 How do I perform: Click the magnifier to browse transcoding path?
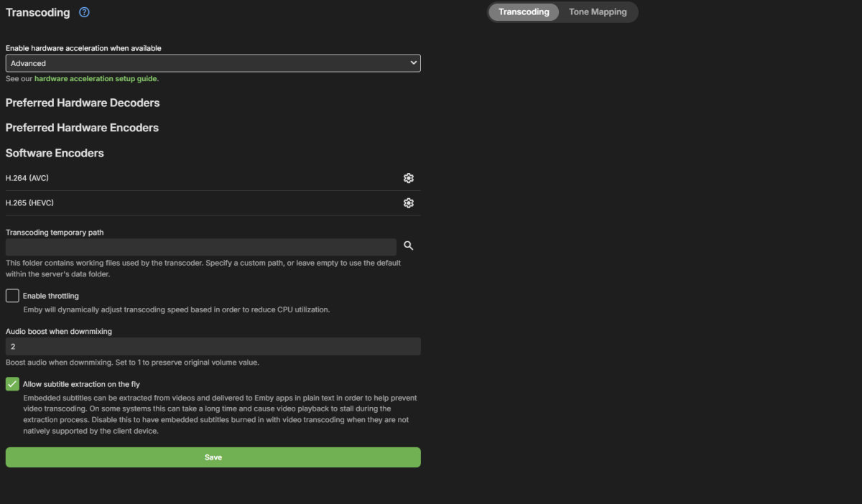click(x=409, y=246)
